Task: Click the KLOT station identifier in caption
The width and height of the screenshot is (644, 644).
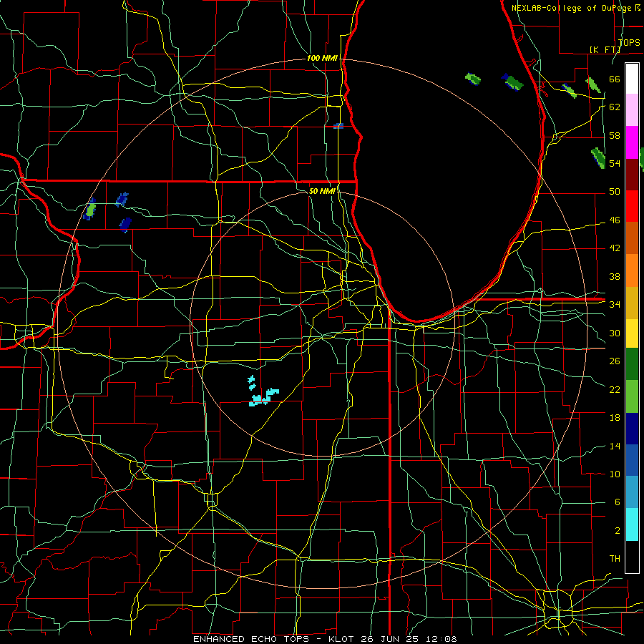Action: point(343,639)
